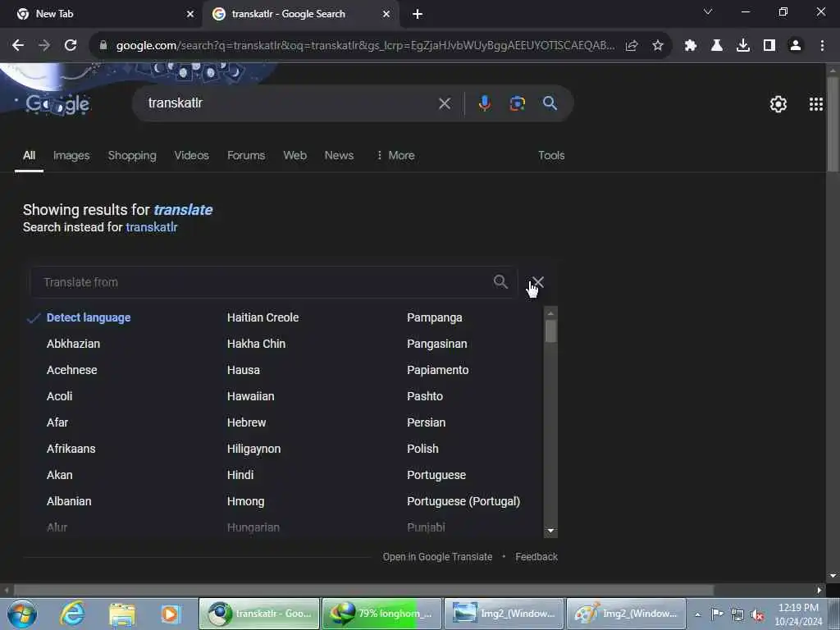Image resolution: width=840 pixels, height=630 pixels.
Task: Search by image with Google Lens icon
Action: [x=517, y=103]
